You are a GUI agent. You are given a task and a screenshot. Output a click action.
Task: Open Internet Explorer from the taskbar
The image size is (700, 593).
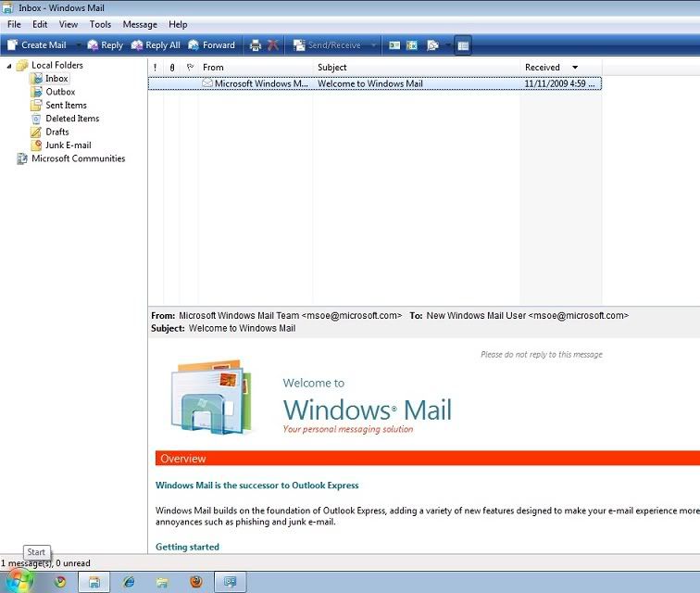click(x=129, y=582)
